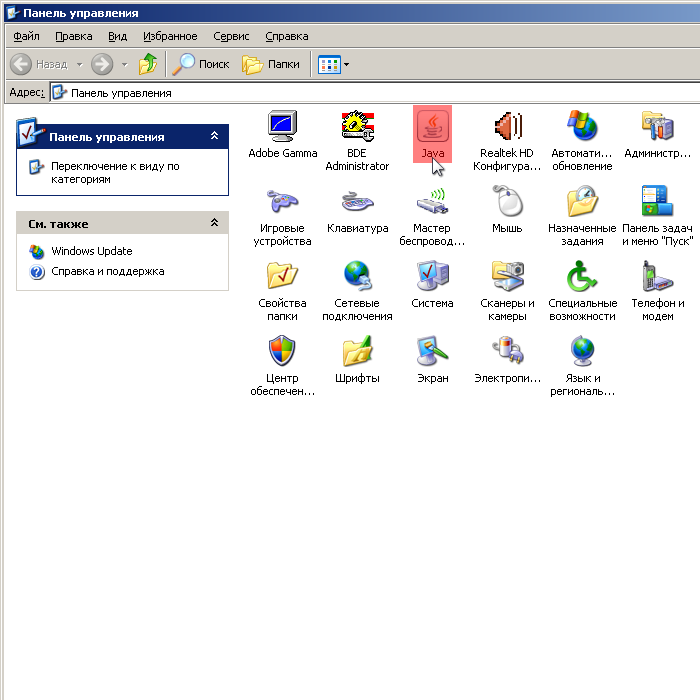Open the Windows Update link

(92, 251)
